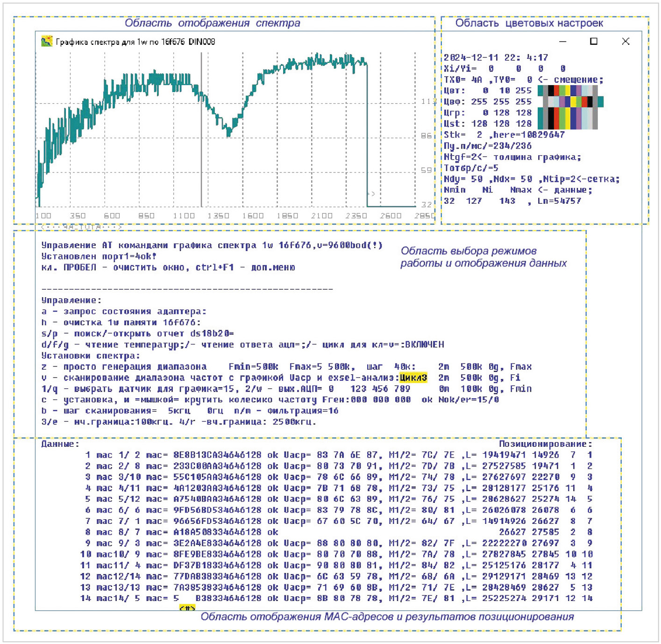The height and width of the screenshot is (644, 661).
Task: Select the 'h - очистка 1w памяти' command
Action: pos(121,322)
